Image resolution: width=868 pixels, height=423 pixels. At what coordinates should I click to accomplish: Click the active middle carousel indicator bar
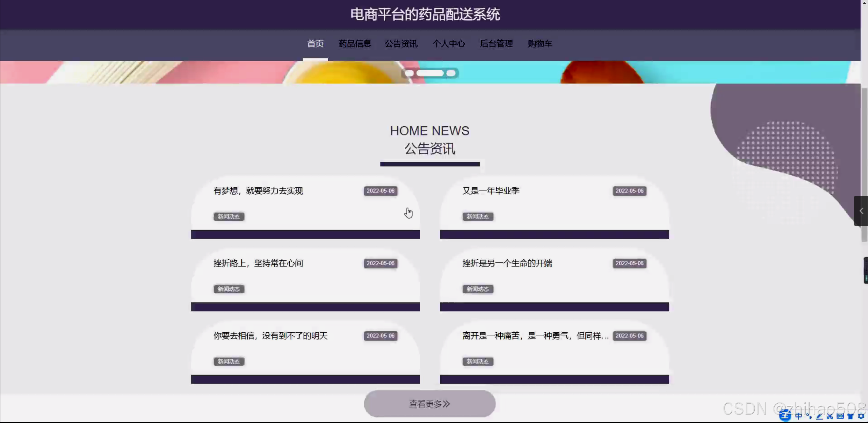[x=430, y=73]
